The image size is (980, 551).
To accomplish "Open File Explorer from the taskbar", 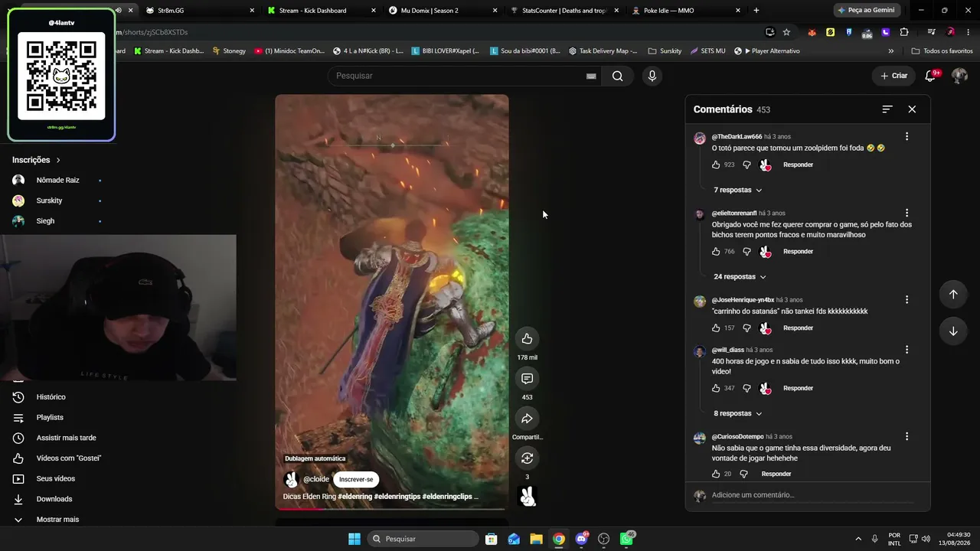I will (536, 539).
